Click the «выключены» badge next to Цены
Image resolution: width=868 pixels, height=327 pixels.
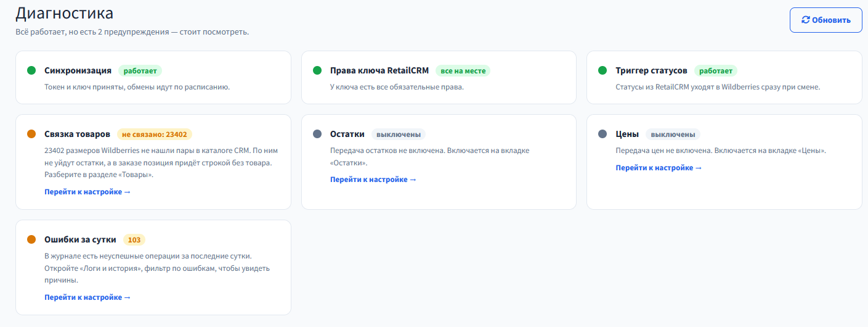pos(673,134)
